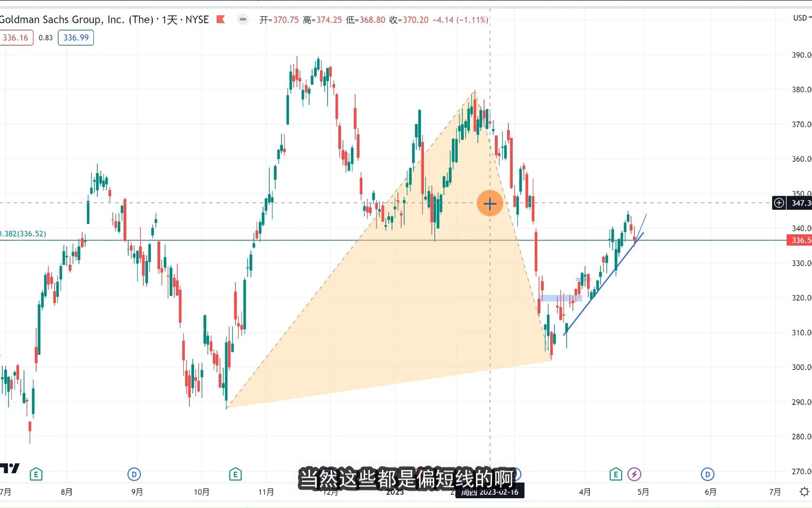
Task: Click the red sell price 336.16 button
Action: pyautogui.click(x=16, y=38)
